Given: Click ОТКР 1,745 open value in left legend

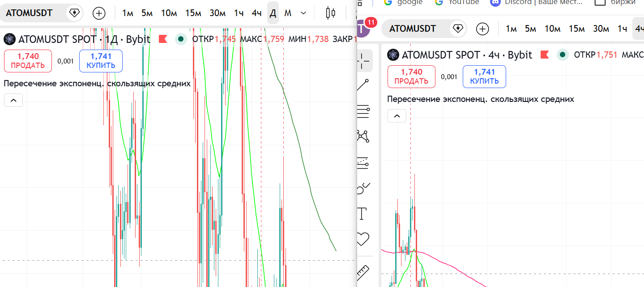Looking at the screenshot, I should pos(214,39).
